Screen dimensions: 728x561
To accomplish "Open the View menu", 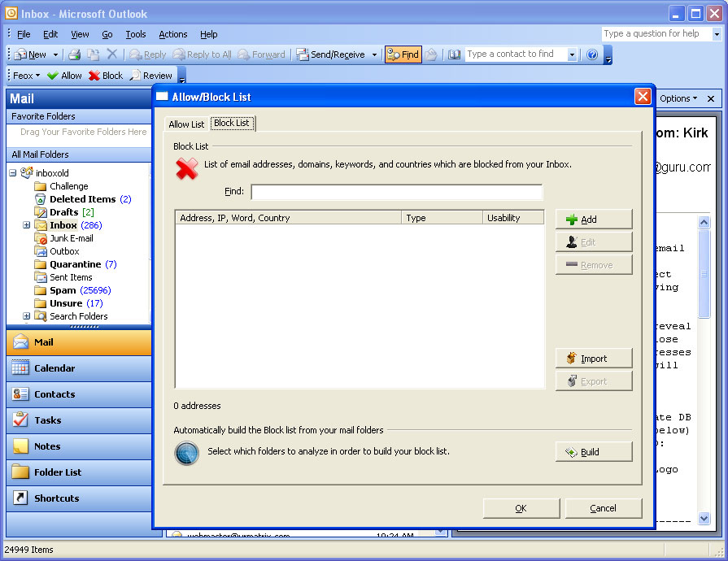I will [x=80, y=34].
